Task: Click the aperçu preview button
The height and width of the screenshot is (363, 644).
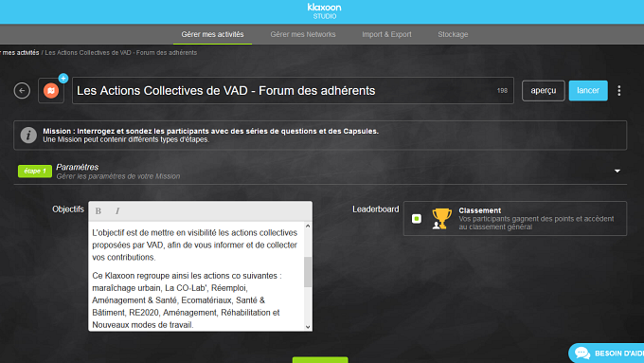Action: 543,90
